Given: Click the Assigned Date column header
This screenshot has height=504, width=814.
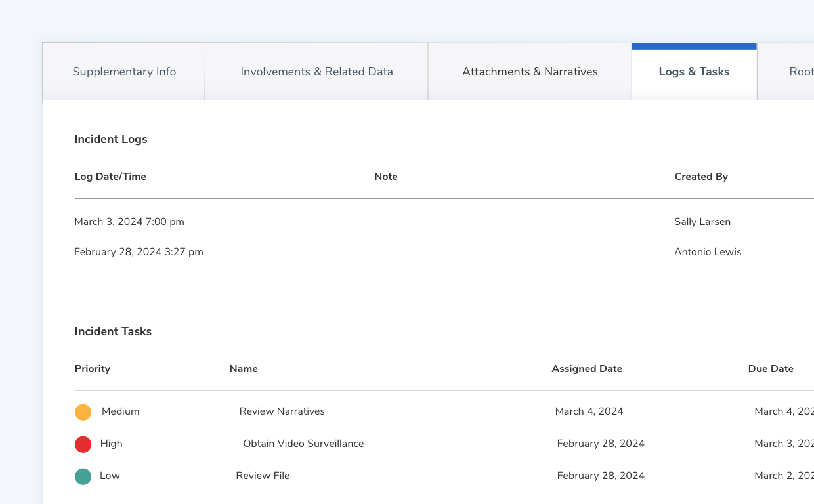Looking at the screenshot, I should [587, 369].
